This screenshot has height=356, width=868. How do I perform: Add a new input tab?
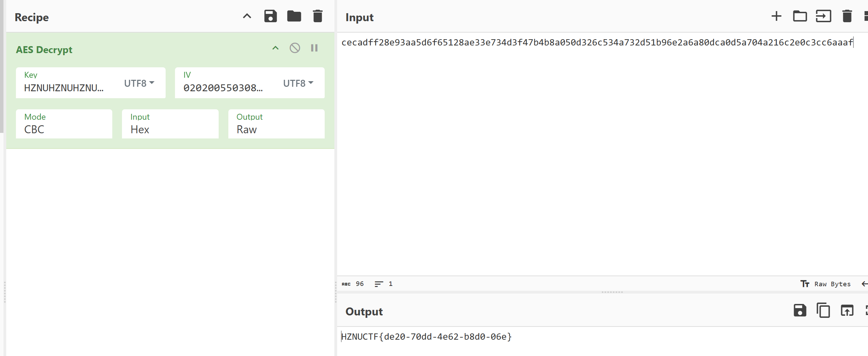(776, 16)
